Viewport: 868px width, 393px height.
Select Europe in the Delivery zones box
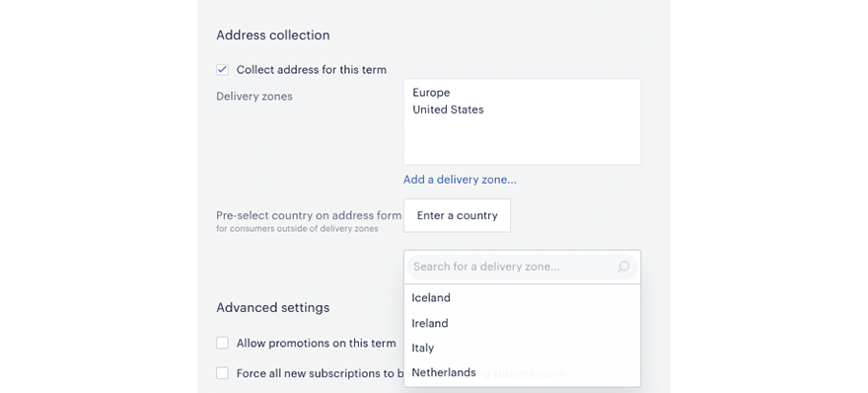click(431, 93)
